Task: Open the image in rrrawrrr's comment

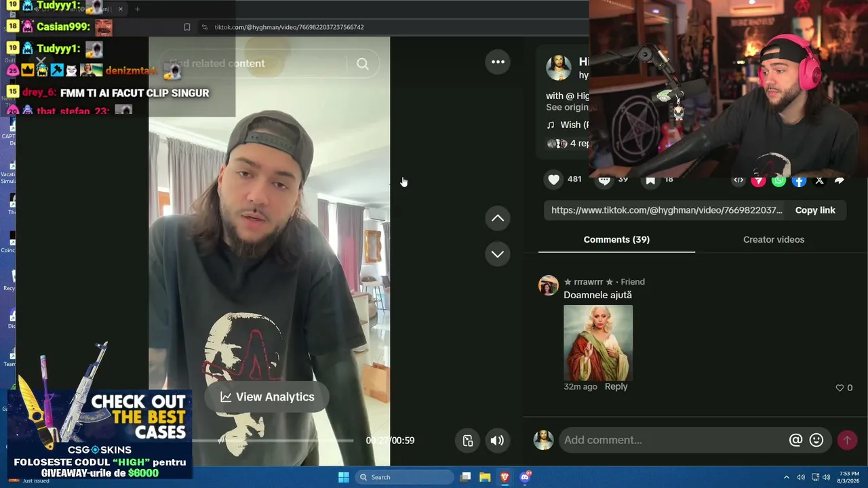Action: 598,343
